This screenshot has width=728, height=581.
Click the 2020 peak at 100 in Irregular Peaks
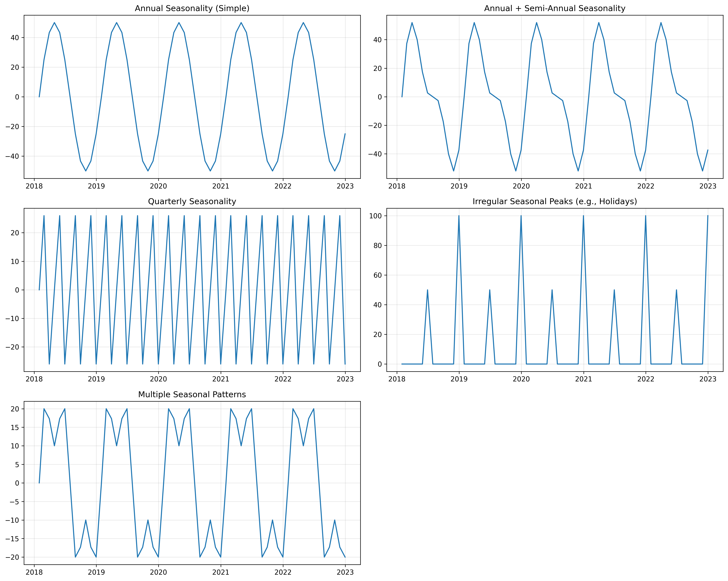(521, 216)
